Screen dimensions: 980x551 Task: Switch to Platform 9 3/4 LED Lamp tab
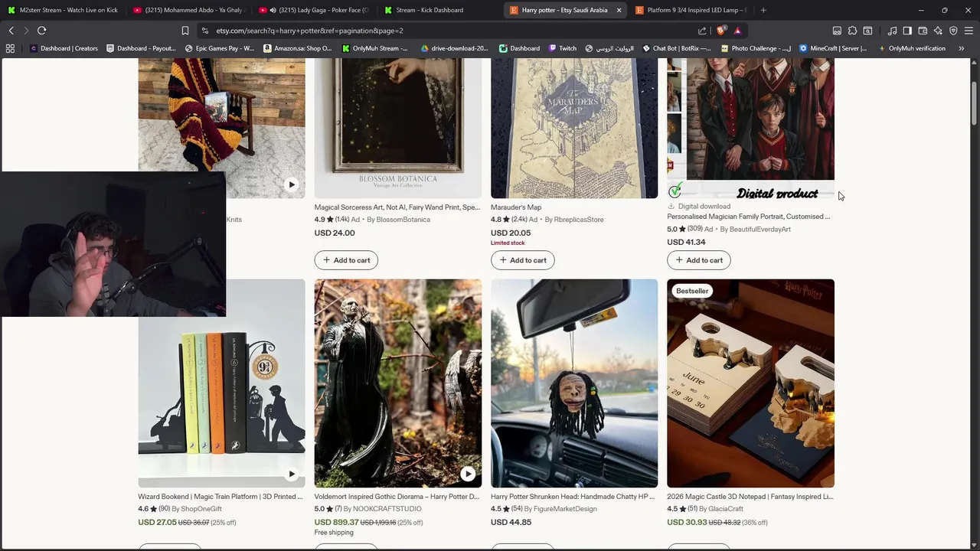[x=691, y=10]
